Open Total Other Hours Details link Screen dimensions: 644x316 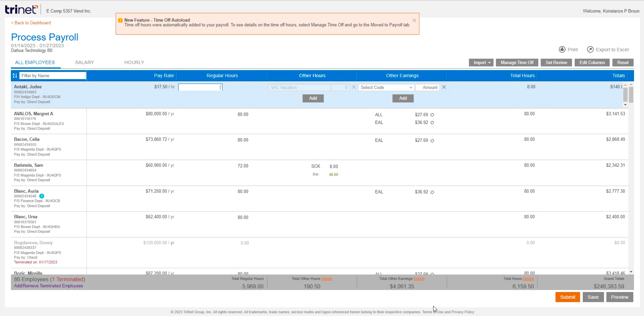coord(327,279)
